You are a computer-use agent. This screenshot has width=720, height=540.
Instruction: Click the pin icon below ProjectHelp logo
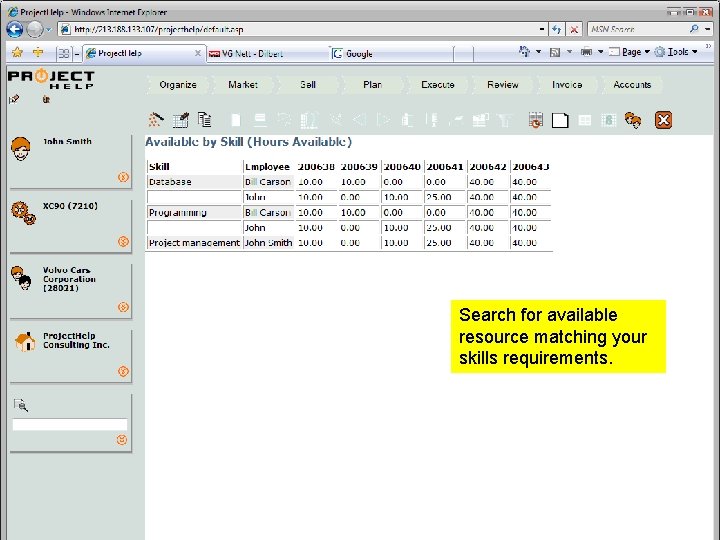tap(14, 99)
